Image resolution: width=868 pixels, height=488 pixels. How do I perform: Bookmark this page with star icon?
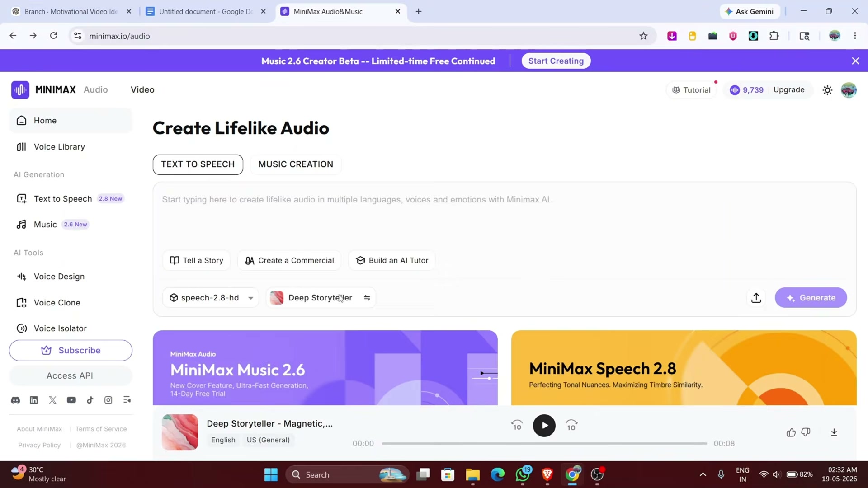[643, 36]
